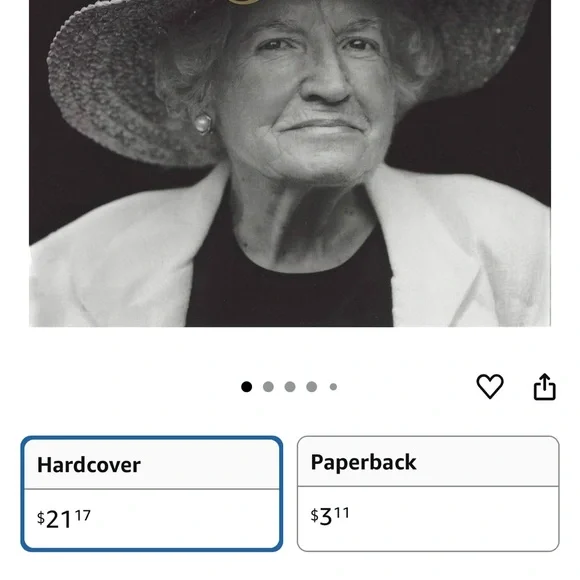
Task: Select the $3.11 paperback price
Action: tap(330, 516)
